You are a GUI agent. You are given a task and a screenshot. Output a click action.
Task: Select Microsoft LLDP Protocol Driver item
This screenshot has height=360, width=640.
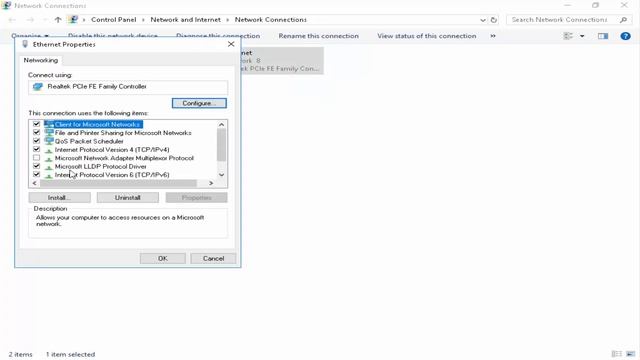pyautogui.click(x=100, y=166)
